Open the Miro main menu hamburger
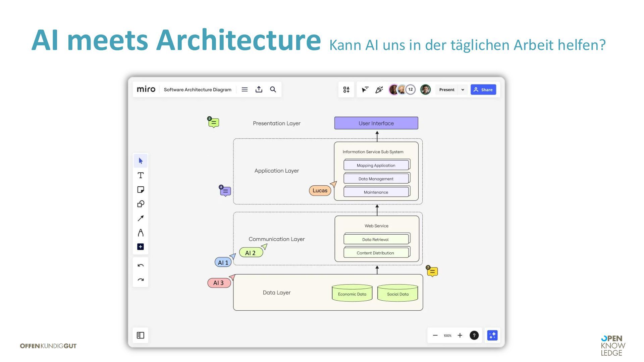Image resolution: width=644 pixels, height=362 pixels. pos(245,89)
